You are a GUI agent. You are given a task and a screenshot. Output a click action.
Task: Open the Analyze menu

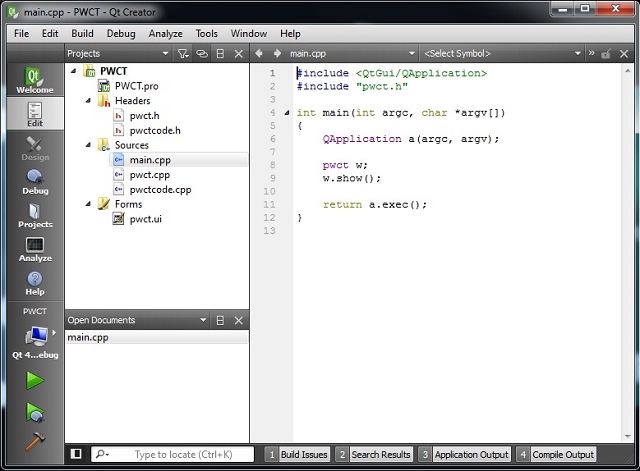pos(165,33)
